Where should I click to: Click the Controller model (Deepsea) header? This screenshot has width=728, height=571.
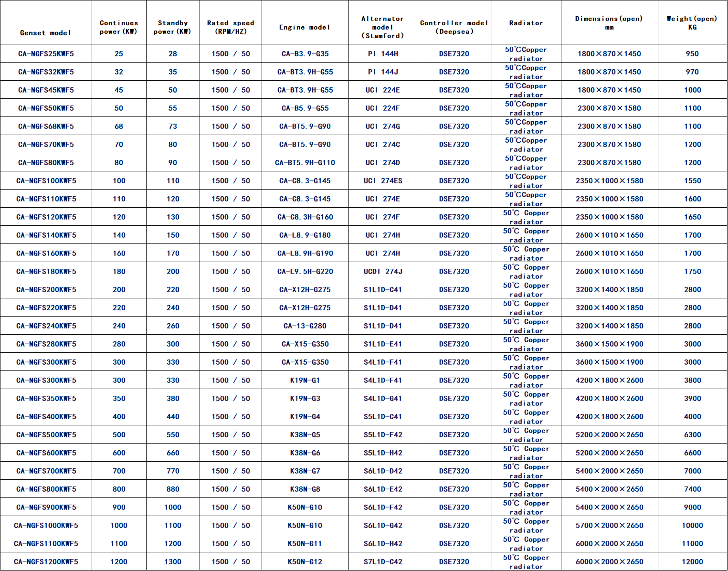pyautogui.click(x=454, y=27)
